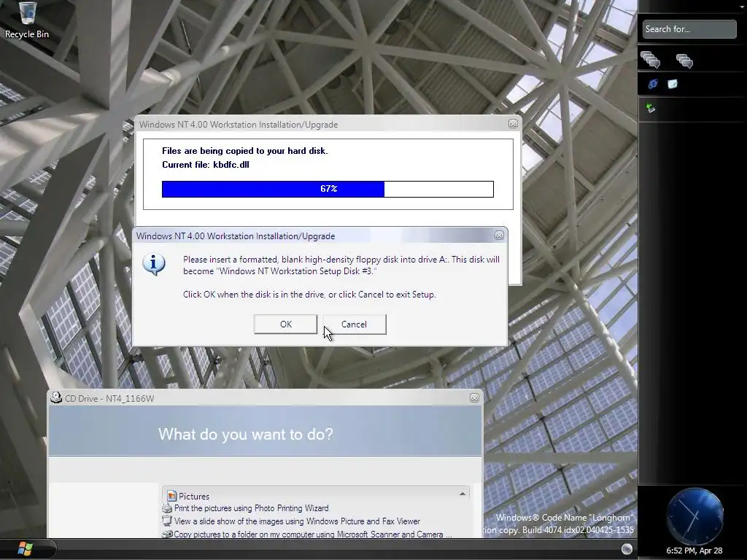This screenshot has height=560, width=747.
Task: Click the 6:52 PM, Apr 28 date text
Action: (694, 551)
